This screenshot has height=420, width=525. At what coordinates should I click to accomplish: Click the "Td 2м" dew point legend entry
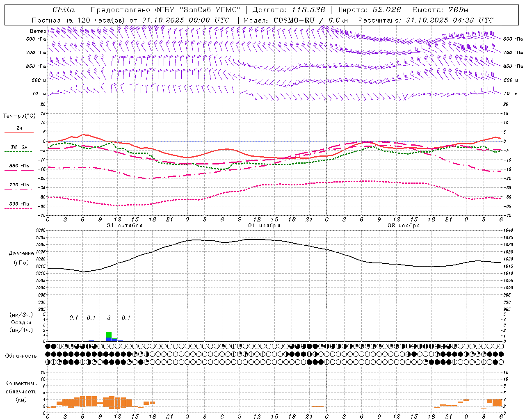(19, 147)
